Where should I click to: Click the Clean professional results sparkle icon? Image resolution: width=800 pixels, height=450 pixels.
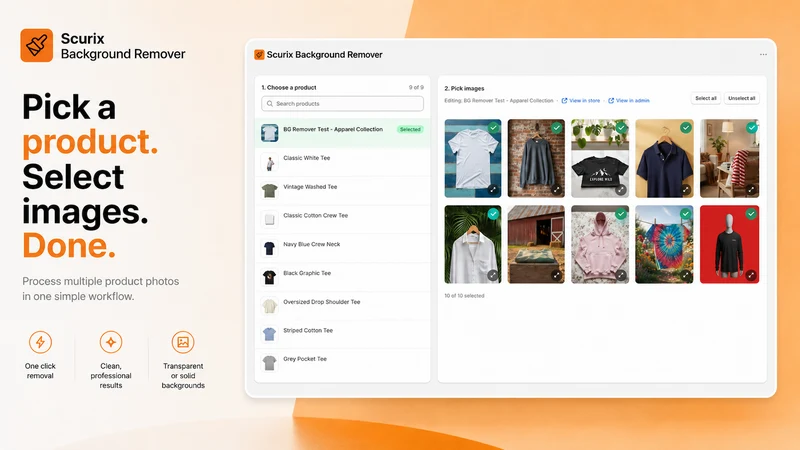tap(111, 342)
